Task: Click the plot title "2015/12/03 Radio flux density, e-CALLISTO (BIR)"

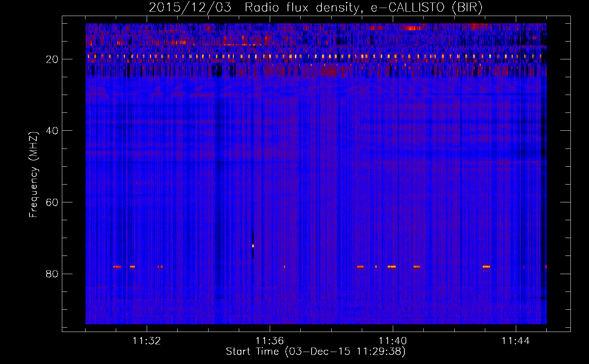Action: coord(316,7)
